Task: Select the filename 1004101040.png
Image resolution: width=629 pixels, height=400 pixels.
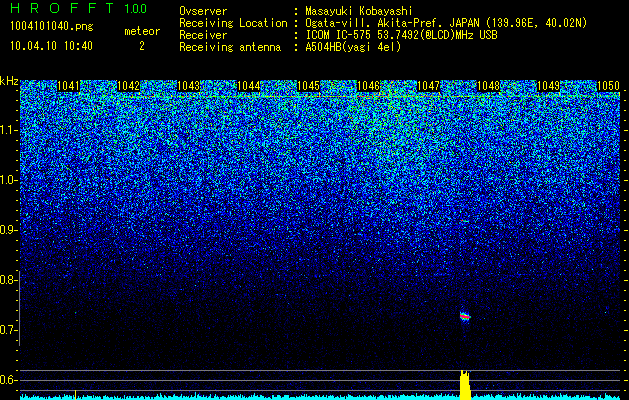Action: 52,27
